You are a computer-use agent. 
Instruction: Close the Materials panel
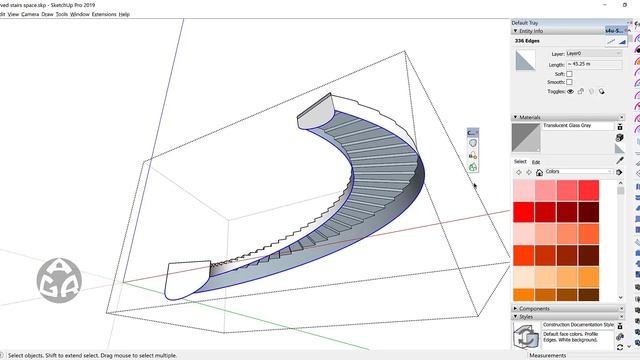coord(622,118)
